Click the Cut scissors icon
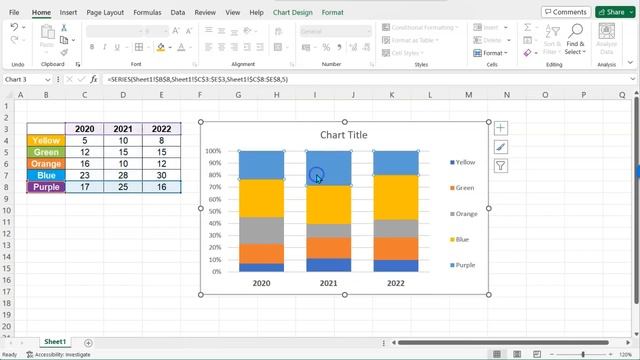The image size is (640, 360). (x=64, y=28)
